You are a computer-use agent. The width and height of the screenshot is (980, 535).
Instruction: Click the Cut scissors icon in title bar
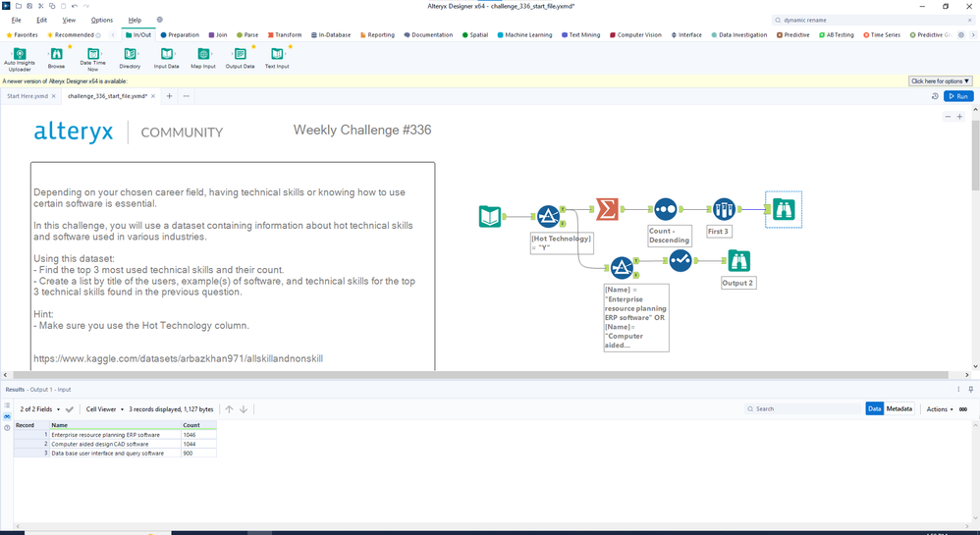coord(41,6)
